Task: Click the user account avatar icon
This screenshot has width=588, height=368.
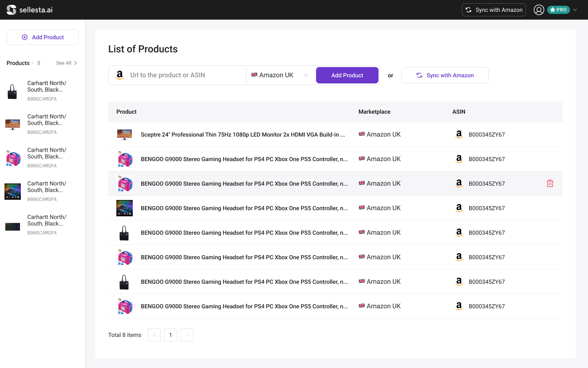Action: tap(539, 10)
